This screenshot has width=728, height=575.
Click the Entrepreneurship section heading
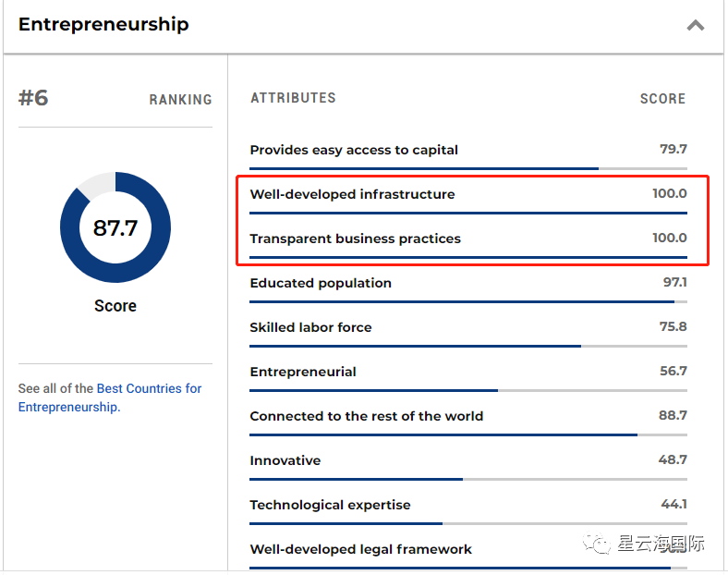[103, 25]
